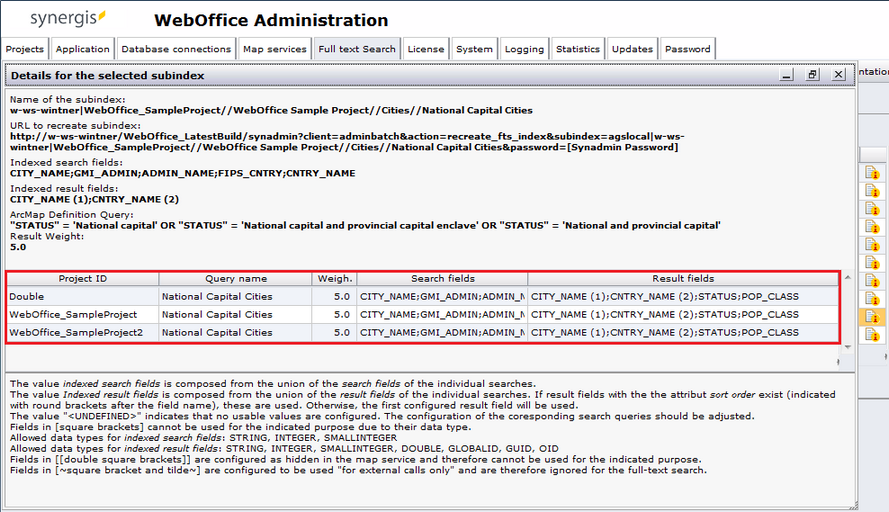The width and height of the screenshot is (889, 512).
Task: Click the WebOffice Administration heading
Action: click(x=271, y=20)
